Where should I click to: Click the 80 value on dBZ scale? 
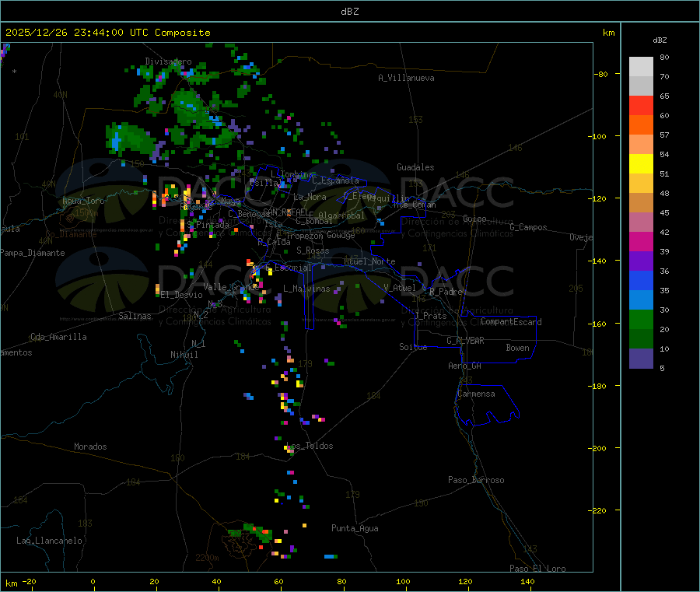664,57
